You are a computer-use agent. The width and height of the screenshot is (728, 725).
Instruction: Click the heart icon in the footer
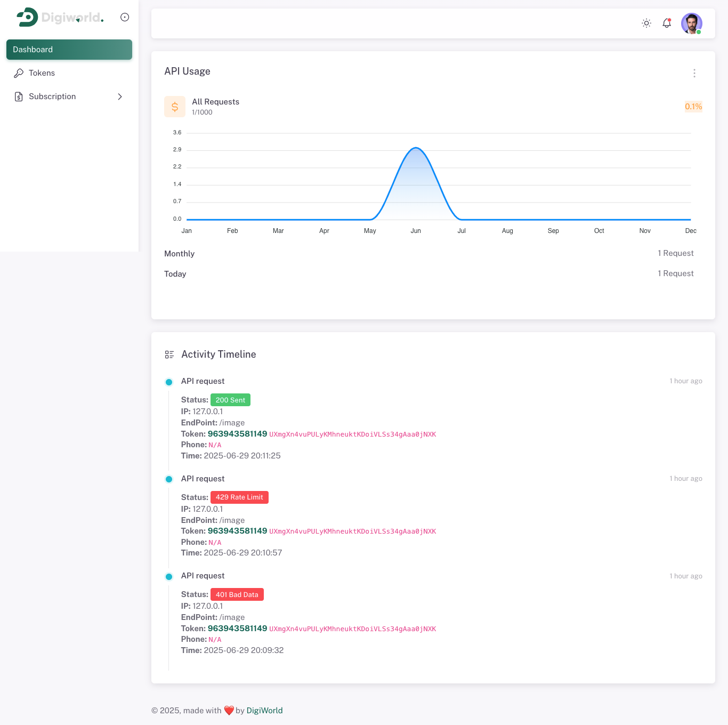tap(229, 710)
